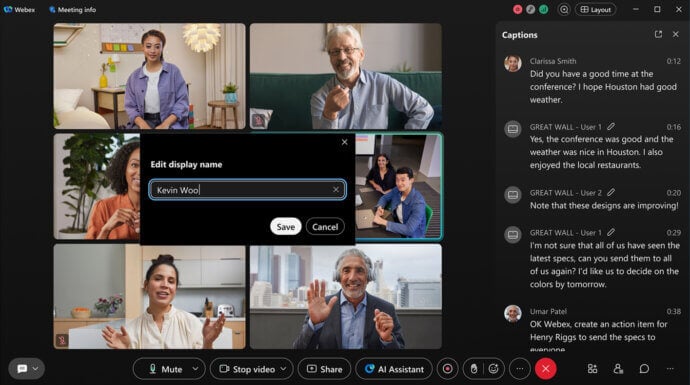Expand caption options chevron
This screenshot has height=385, width=690.
tap(36, 369)
